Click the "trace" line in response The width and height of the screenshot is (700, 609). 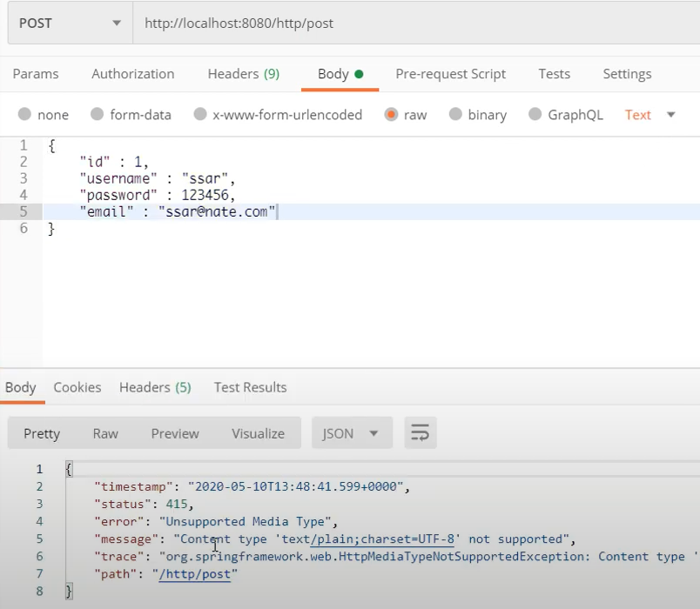click(395, 556)
